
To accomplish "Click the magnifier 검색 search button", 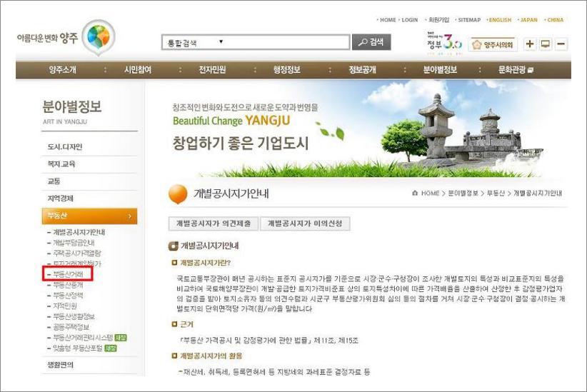I will (371, 42).
